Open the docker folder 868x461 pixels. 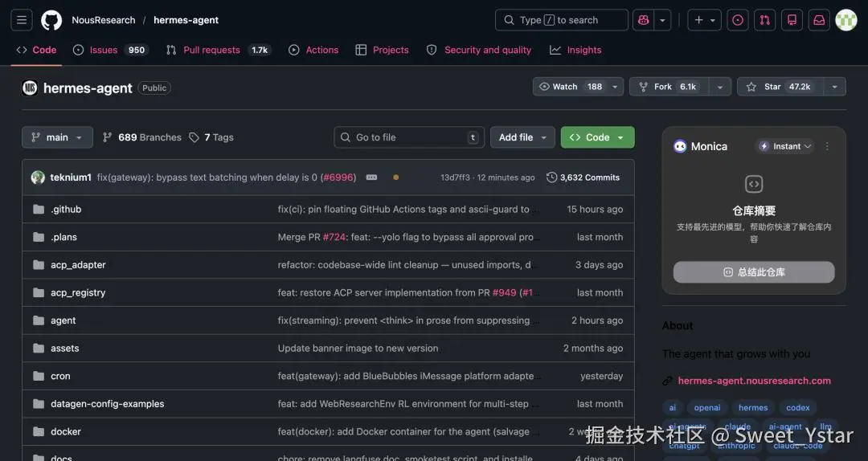pos(66,431)
